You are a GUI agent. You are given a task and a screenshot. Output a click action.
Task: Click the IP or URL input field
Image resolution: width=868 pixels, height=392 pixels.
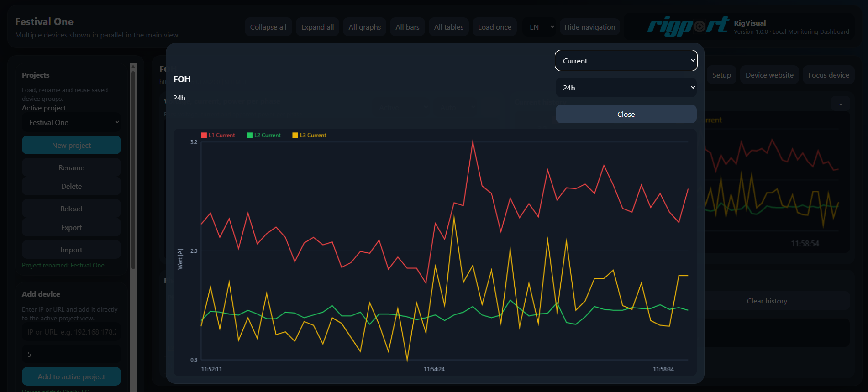point(72,332)
